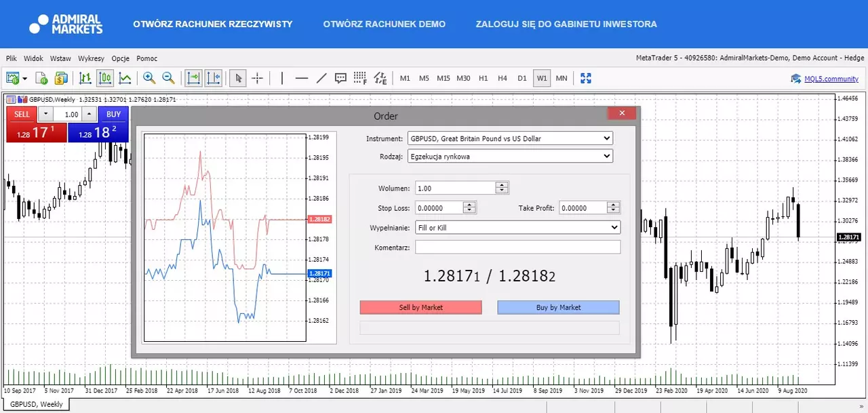Open fullscreen mode icon
The image size is (868, 413).
pyautogui.click(x=586, y=78)
